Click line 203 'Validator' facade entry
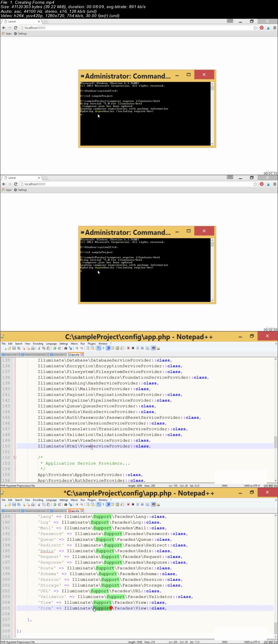 coord(115,597)
